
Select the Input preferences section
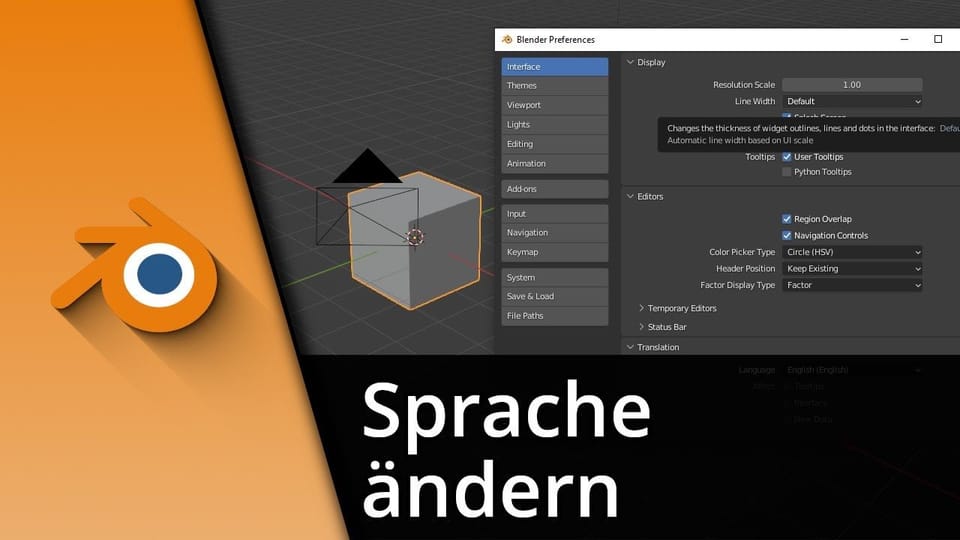click(555, 214)
